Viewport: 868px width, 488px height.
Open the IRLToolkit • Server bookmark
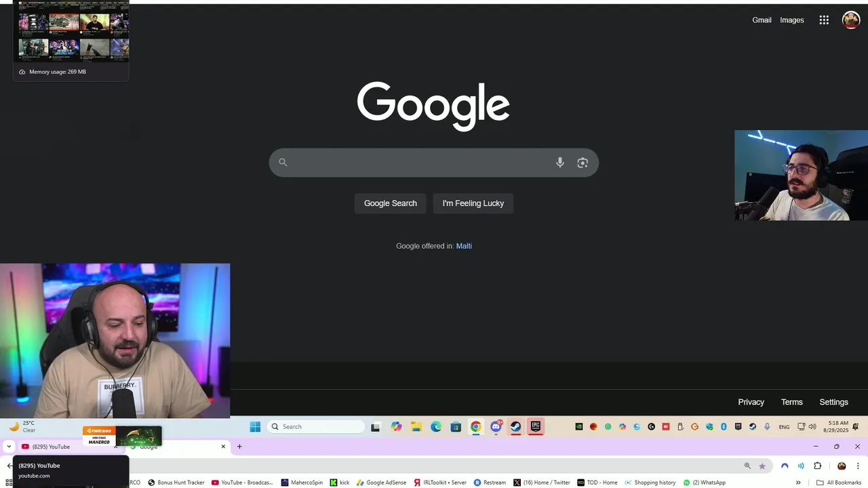tap(440, 483)
